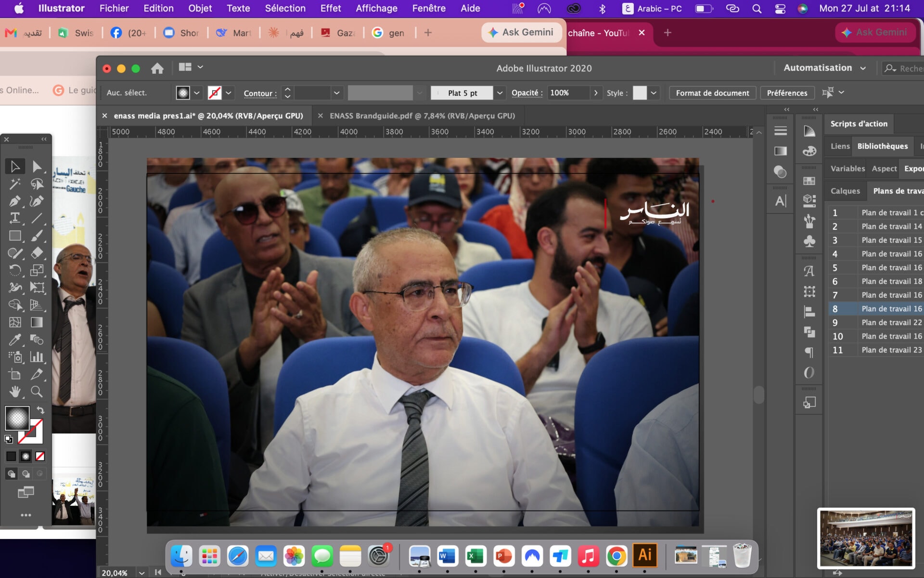Open the Paragraph panel pilcrow icon
Image resolution: width=924 pixels, height=578 pixels.
point(809,352)
